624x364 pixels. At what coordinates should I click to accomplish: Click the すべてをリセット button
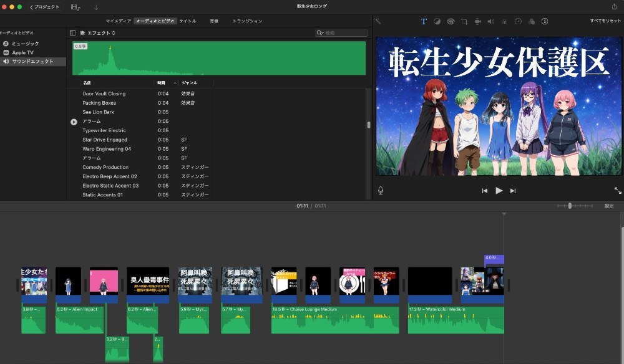pyautogui.click(x=605, y=21)
